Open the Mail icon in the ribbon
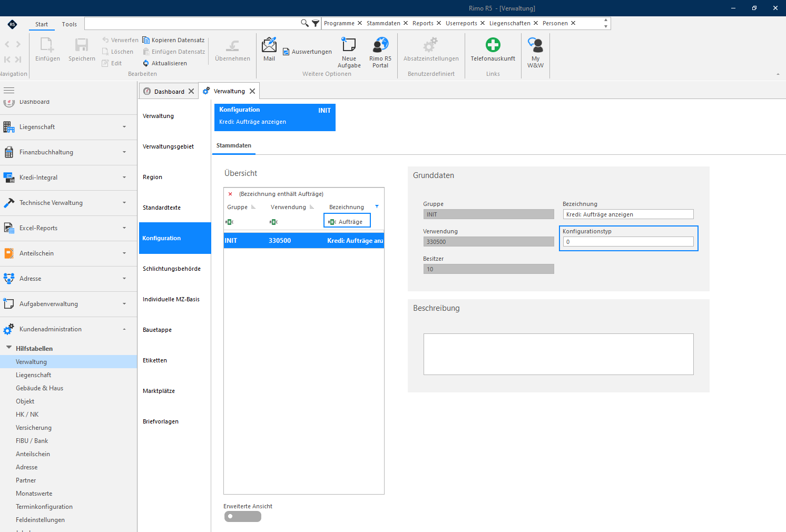The height and width of the screenshot is (532, 786). [269, 45]
